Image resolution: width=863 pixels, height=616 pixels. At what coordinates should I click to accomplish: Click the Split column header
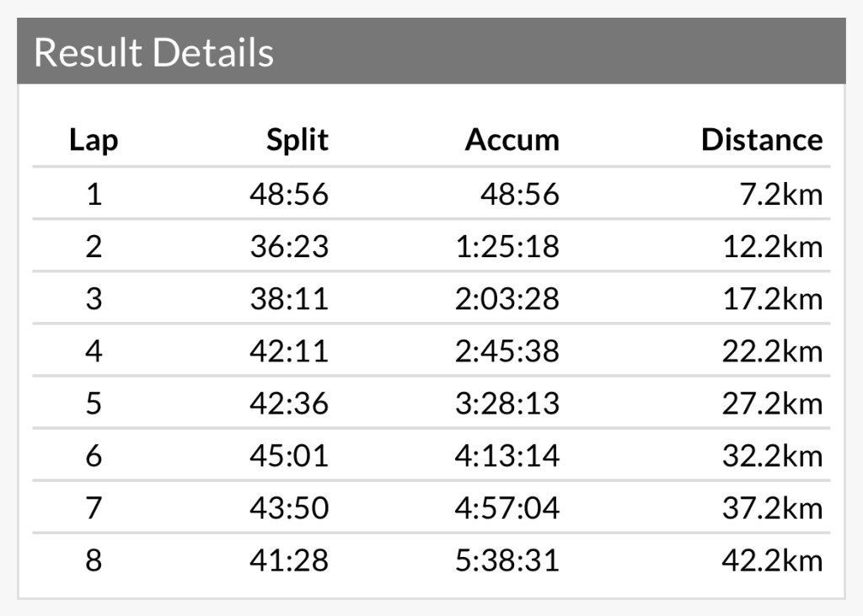tap(297, 140)
